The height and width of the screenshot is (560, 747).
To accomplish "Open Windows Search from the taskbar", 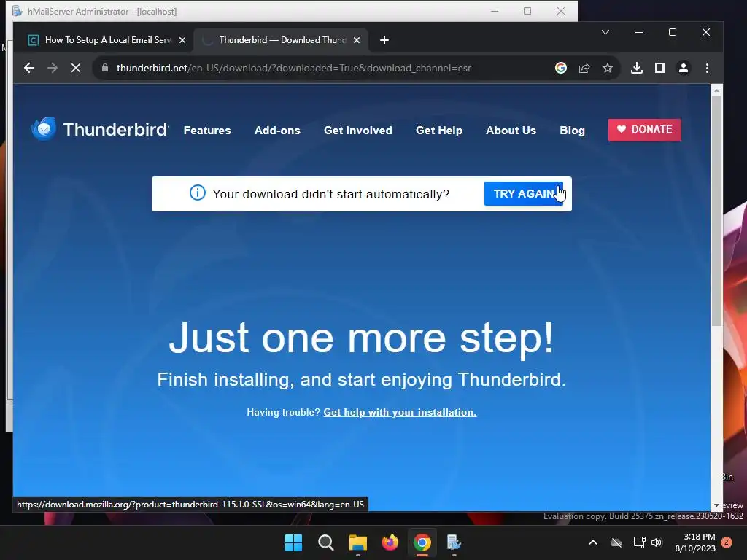I will 326,542.
